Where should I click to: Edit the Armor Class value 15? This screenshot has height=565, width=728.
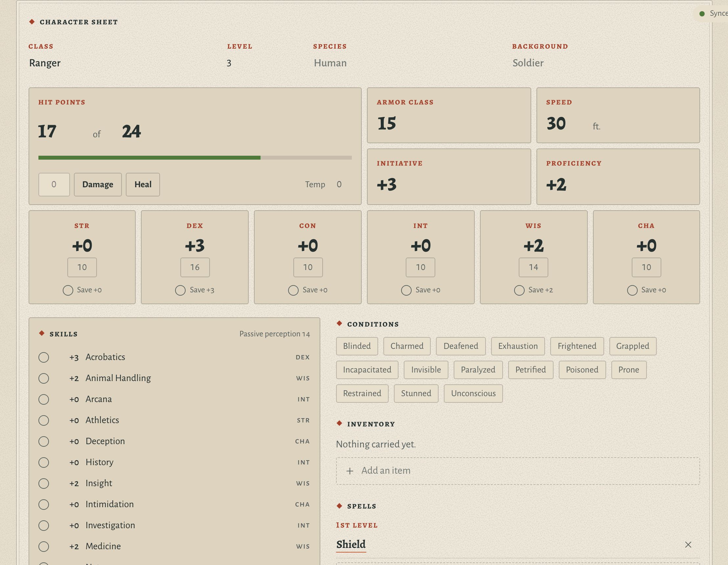387,123
